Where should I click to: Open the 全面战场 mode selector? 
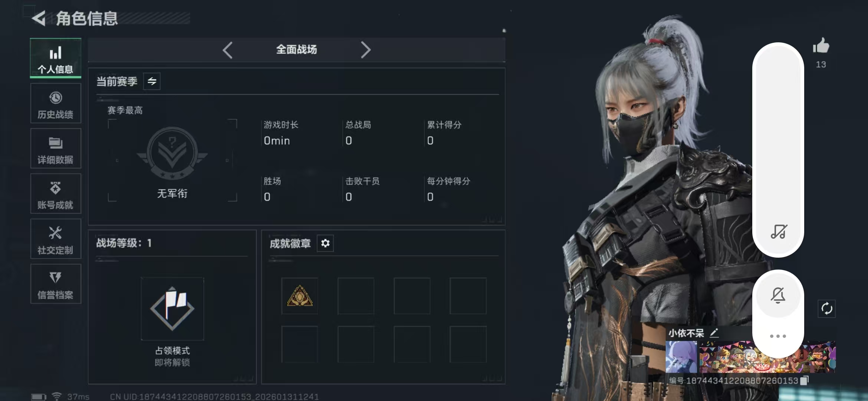tap(296, 49)
